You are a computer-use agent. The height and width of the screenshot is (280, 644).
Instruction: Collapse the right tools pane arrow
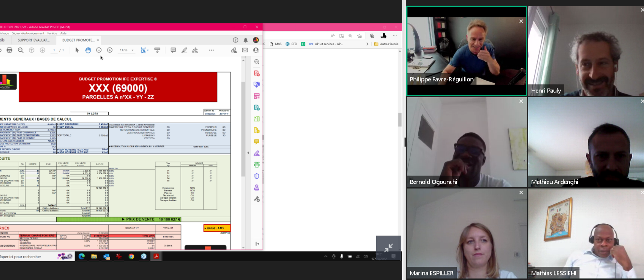click(248, 153)
